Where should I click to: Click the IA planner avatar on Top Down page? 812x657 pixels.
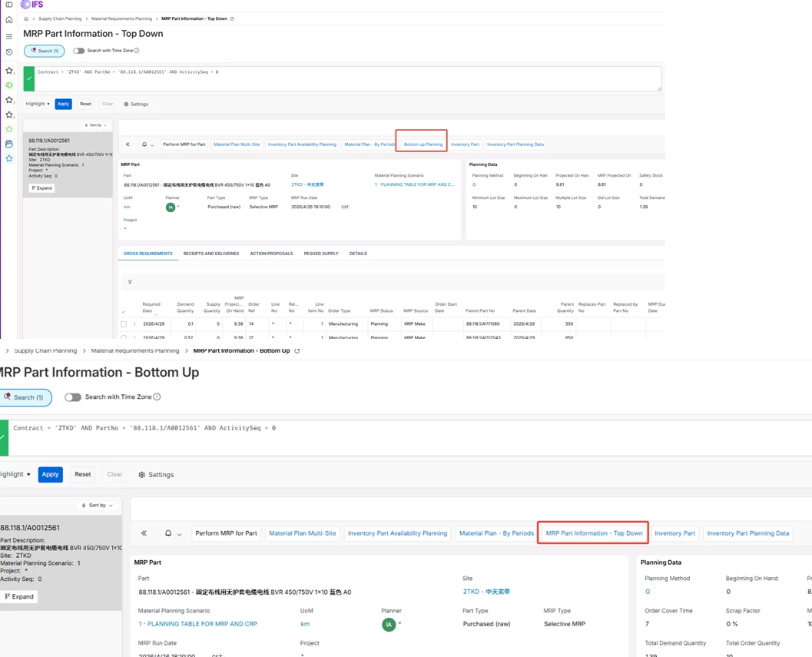coord(171,207)
